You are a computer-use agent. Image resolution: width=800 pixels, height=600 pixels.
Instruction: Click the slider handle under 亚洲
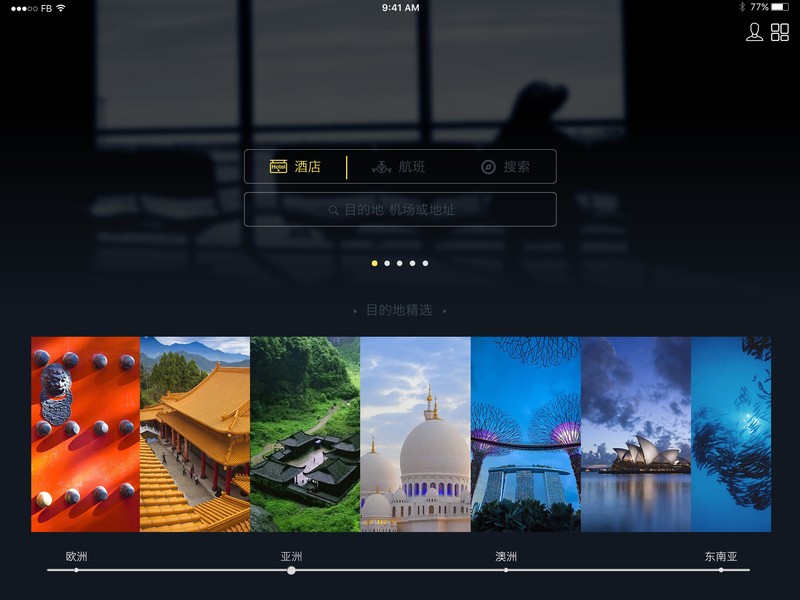pos(291,570)
